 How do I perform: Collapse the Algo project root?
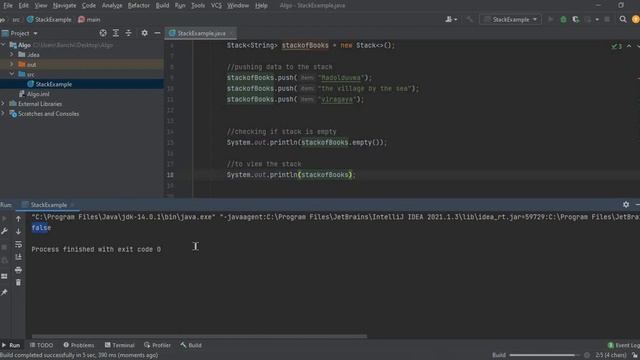[4, 45]
